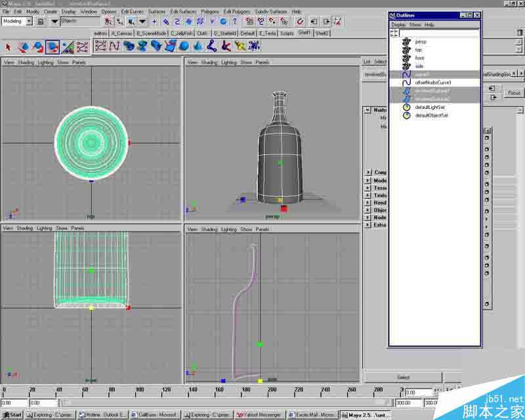This screenshot has height=420, width=525.
Task: Click the range slider bar below the timeline
Action: click(225, 402)
